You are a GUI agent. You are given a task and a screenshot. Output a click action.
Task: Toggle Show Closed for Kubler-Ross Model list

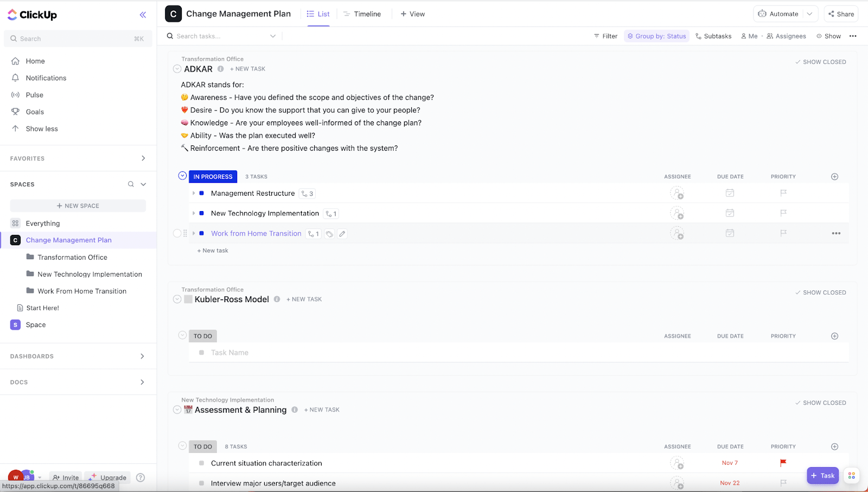820,292
